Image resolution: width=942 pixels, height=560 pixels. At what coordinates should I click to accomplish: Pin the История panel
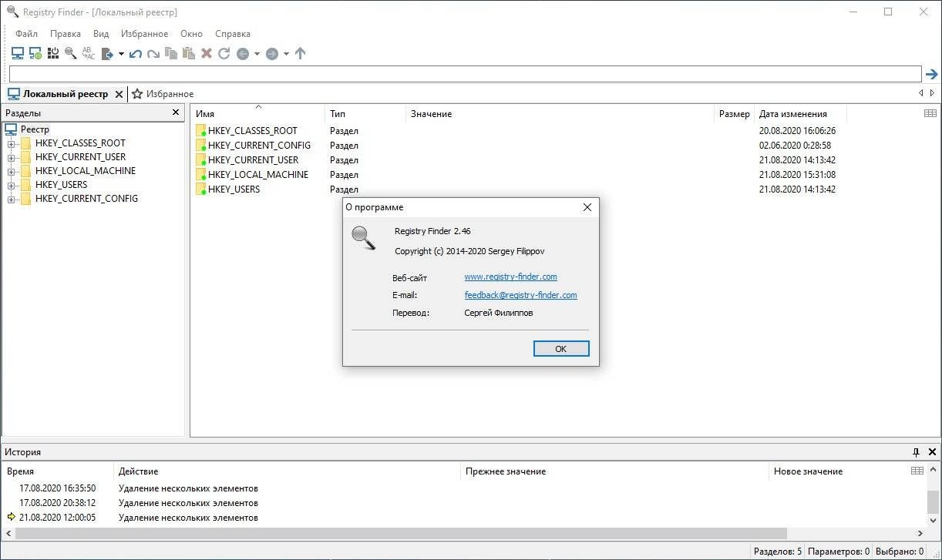917,452
